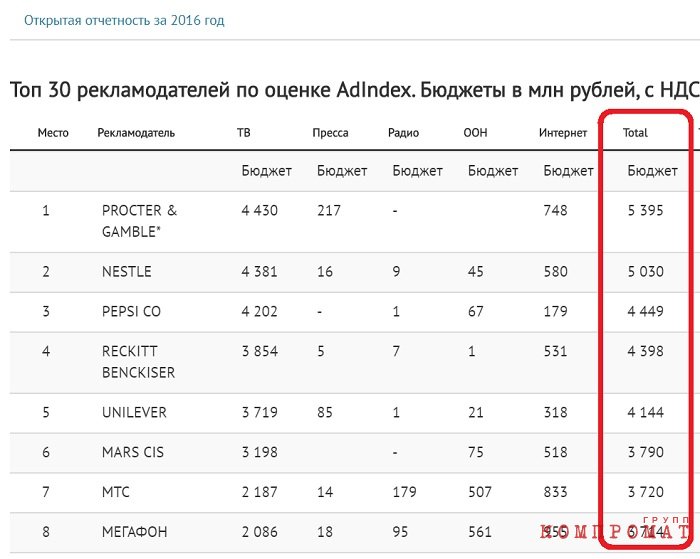Screen dimensions: 700x559
Task: Click the 'Радио' column header
Action: click(x=404, y=133)
